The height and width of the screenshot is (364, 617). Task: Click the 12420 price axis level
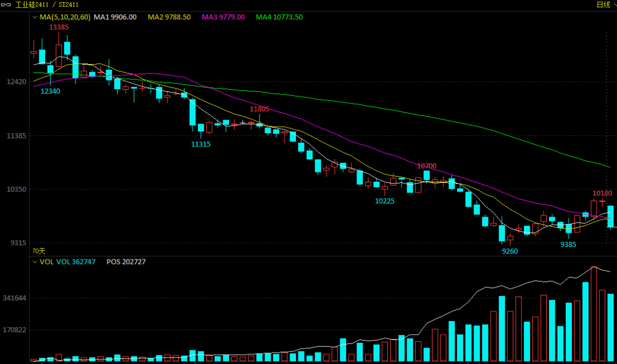click(x=17, y=82)
